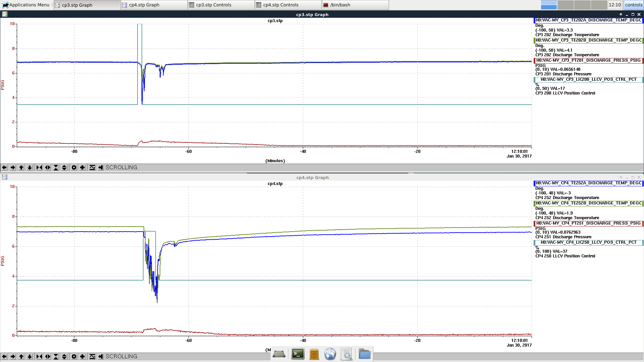Viewport: 644px width, 362px height.
Task: Switch to the second workspace
Action: (x=566, y=5)
